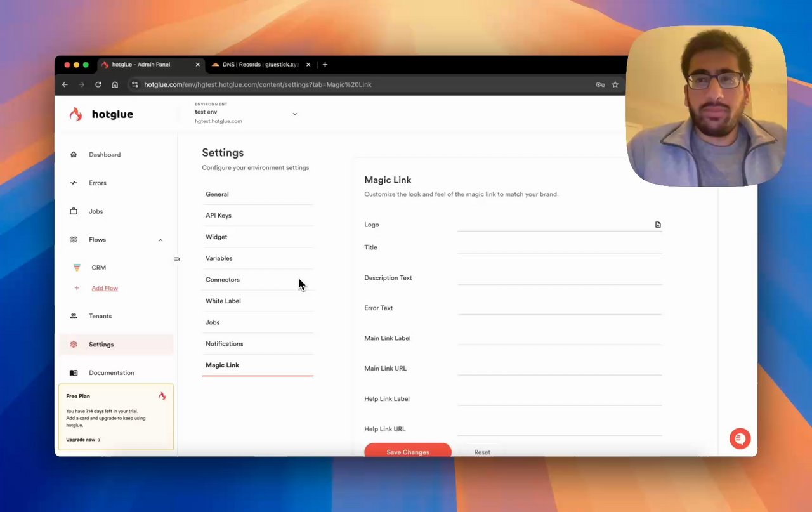Click the Settings gear icon in sidebar

[74, 345]
